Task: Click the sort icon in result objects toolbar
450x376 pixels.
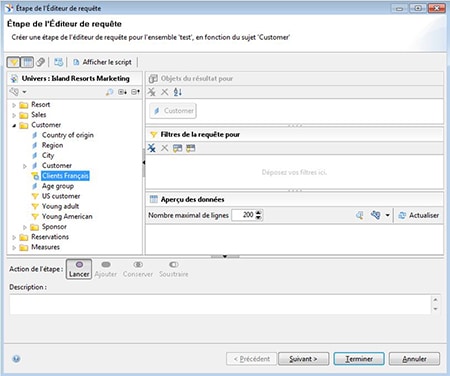Action: (x=178, y=92)
